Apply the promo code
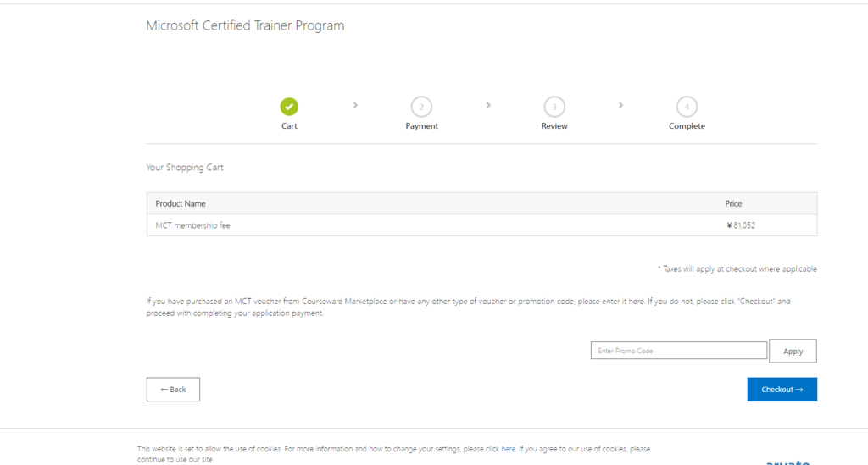Screen dimensions: 868x465 [x=793, y=352]
